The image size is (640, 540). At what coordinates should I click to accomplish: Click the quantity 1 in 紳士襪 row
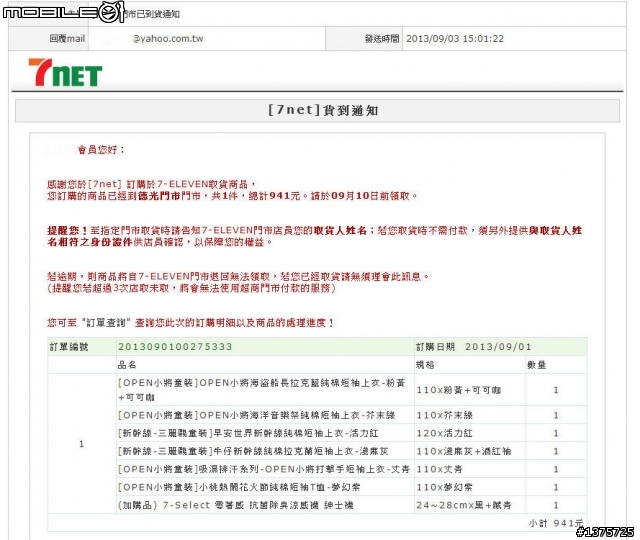click(556, 505)
